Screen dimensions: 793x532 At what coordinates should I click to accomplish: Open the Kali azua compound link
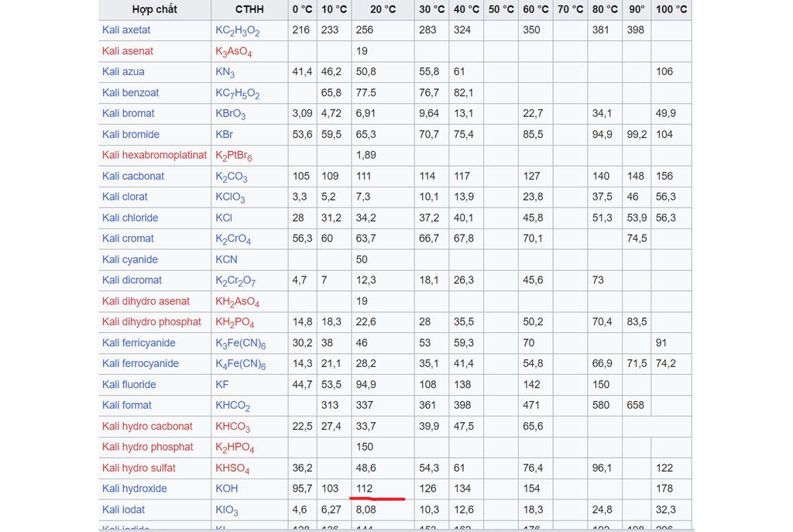click(x=123, y=72)
